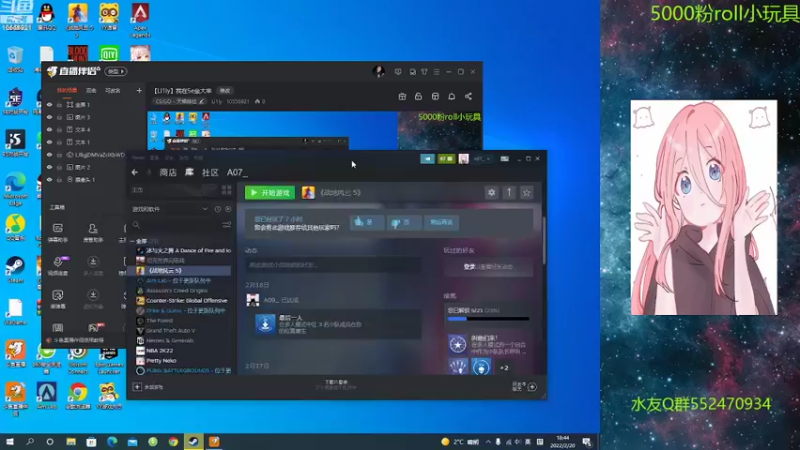800x450 pixels.
Task: Select A Dance of Fire and Ice
Action: (x=184, y=251)
